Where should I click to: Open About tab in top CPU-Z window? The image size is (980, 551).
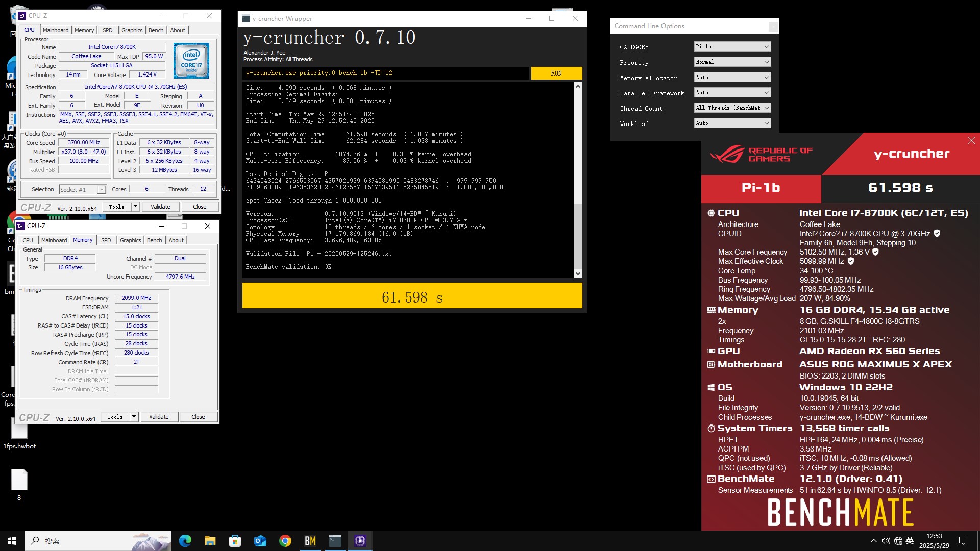178,30
